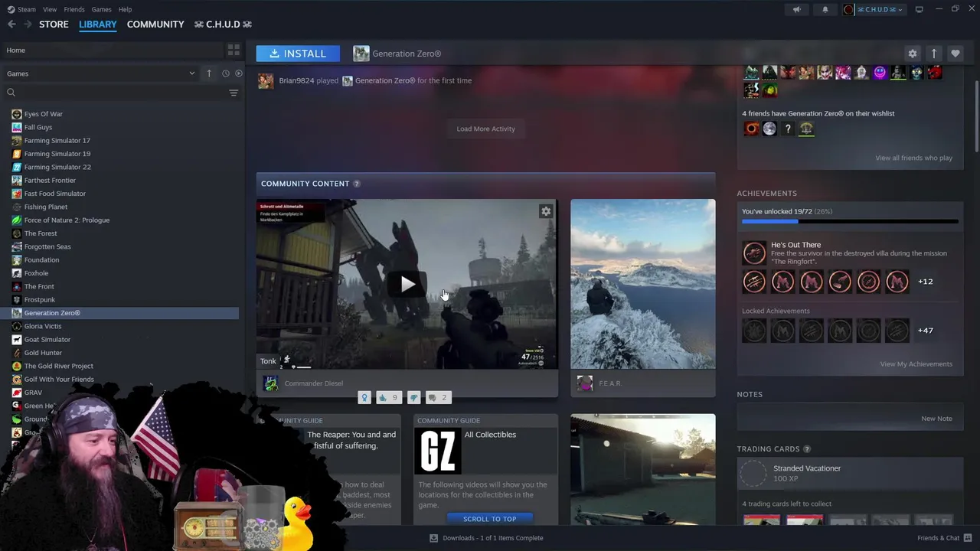
Task: Open the All Collectibles community guide
Action: [485, 470]
